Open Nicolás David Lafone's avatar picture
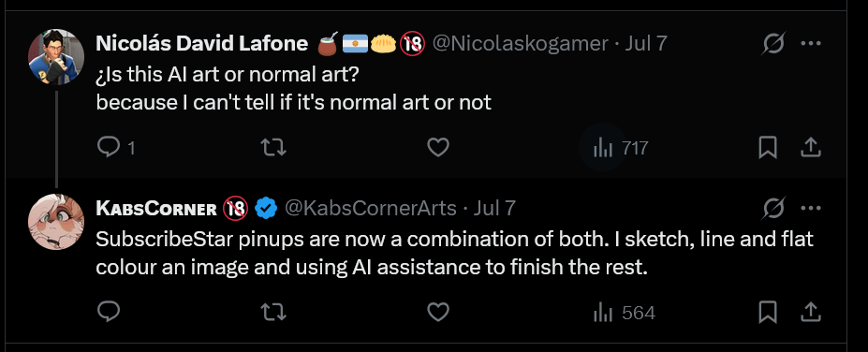The height and width of the screenshot is (352, 868). [x=56, y=56]
